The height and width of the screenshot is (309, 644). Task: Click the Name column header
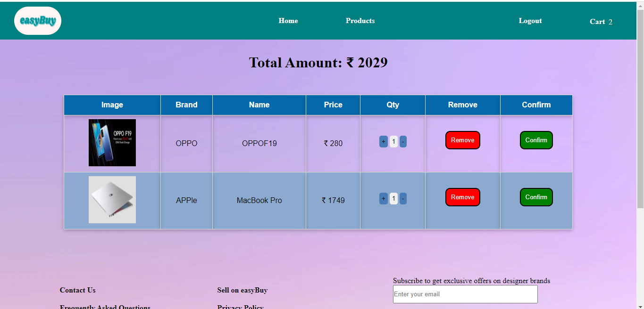259,105
